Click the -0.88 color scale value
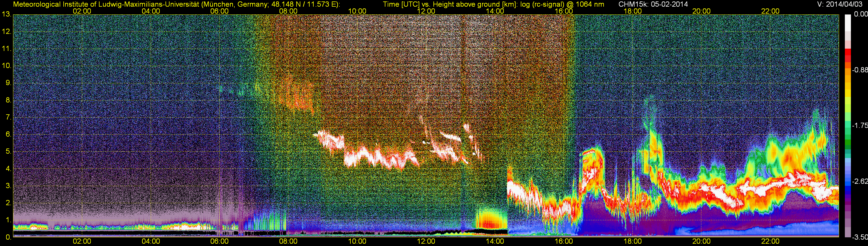This screenshot has height=246, width=868. coord(860,70)
